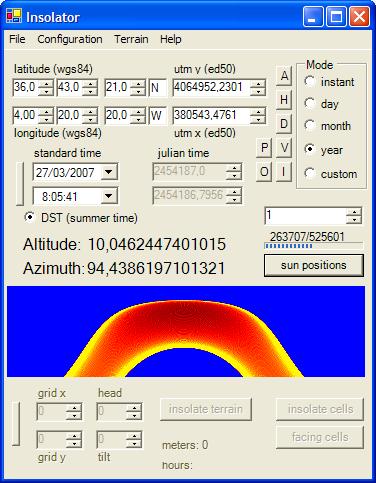Maximize the Insolator window
Image resolution: width=376 pixels, height=483 pixels.
(336, 17)
